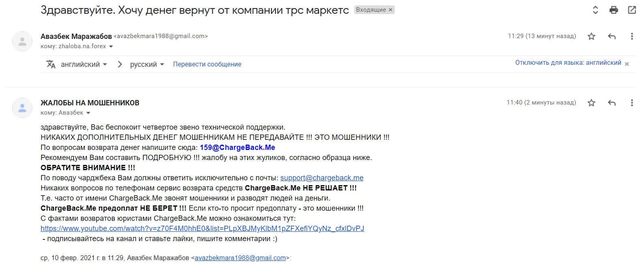
Task: Open more options for the first message
Action: 631,36
